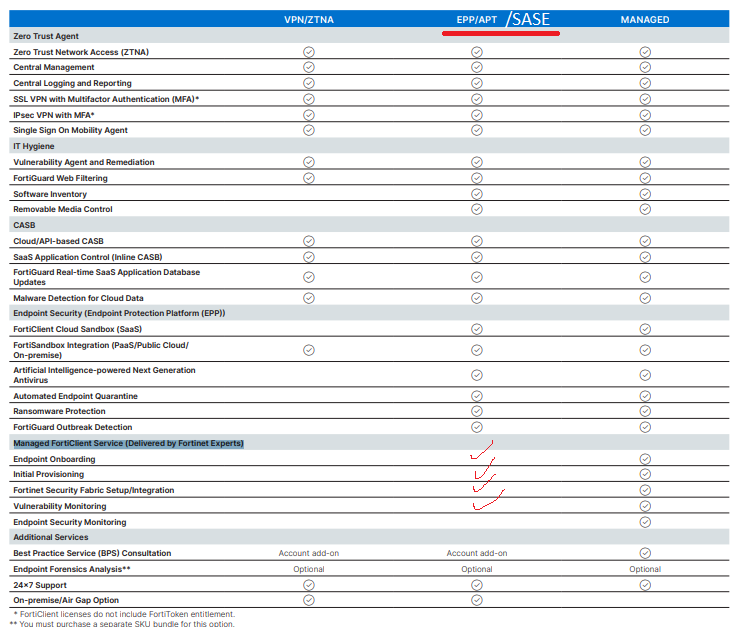Image resolution: width=739 pixels, height=627 pixels.
Task: Click EPP/APT checkmark for FortiClient Cloud Sandbox
Action: 477,329
